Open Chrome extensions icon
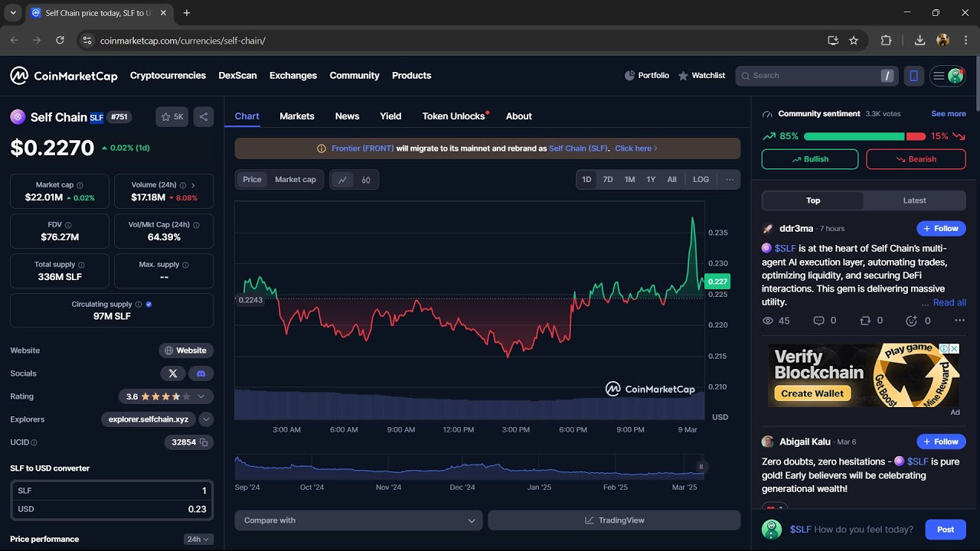 coord(887,41)
